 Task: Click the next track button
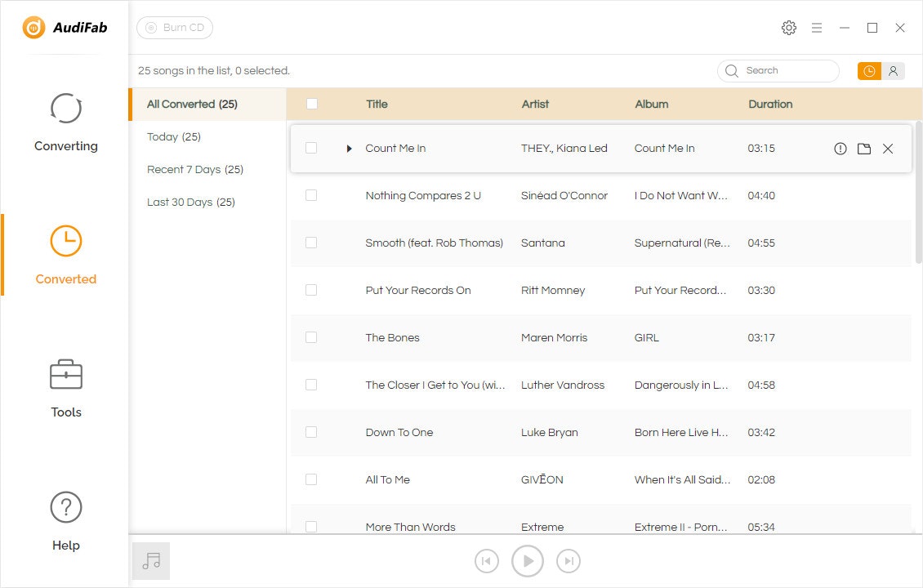[x=568, y=561]
